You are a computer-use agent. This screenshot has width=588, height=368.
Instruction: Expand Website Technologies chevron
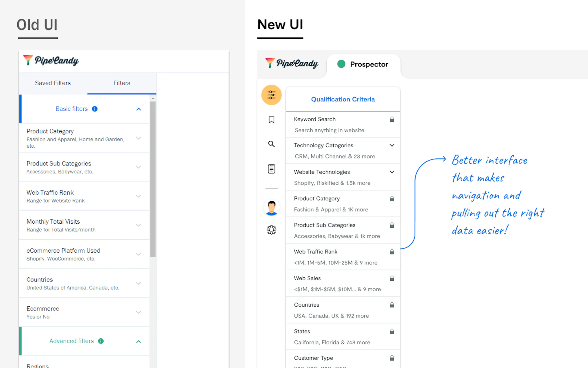392,172
